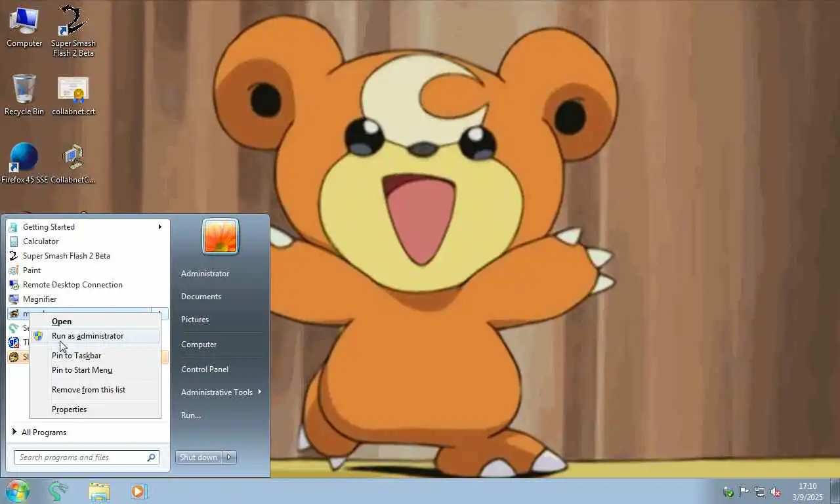Click the network status tray icon
The height and width of the screenshot is (504, 840).
point(760,492)
